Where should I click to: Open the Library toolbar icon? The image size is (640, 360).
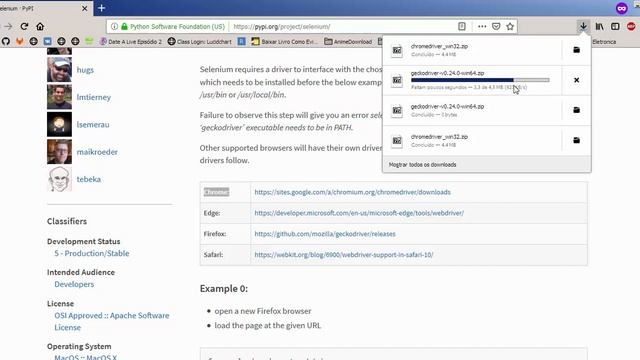tap(599, 27)
